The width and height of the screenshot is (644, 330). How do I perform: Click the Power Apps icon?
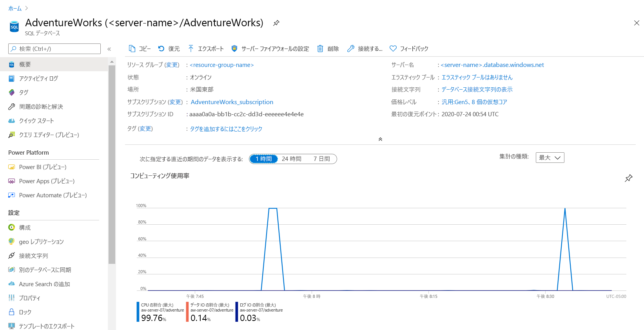(x=12, y=181)
